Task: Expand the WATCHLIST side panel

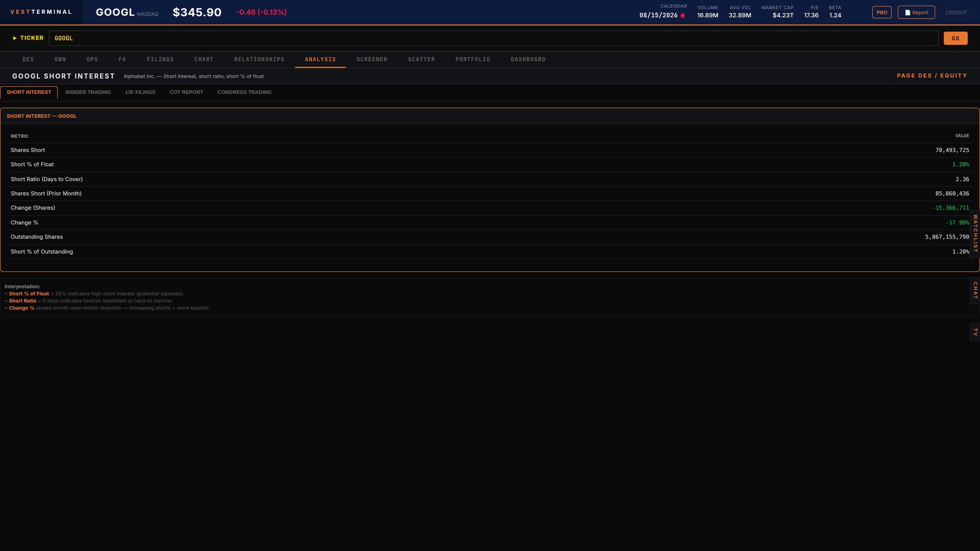Action: [975, 234]
